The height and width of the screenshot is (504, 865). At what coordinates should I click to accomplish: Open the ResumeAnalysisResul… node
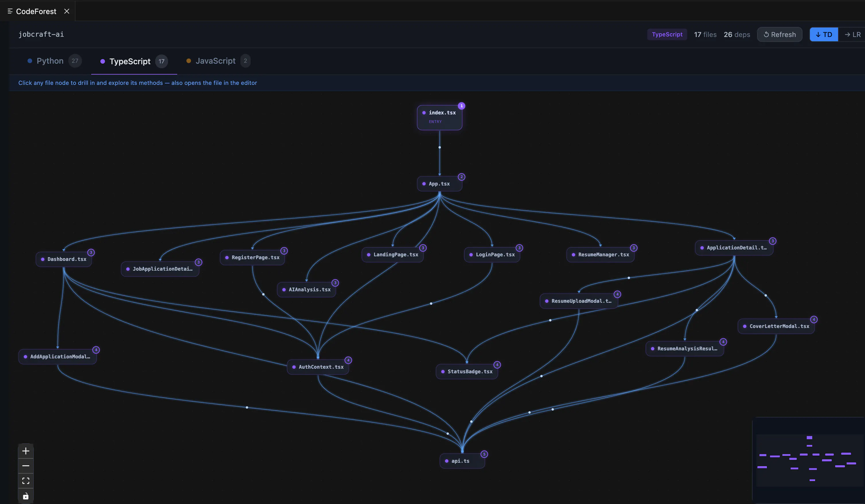click(684, 349)
